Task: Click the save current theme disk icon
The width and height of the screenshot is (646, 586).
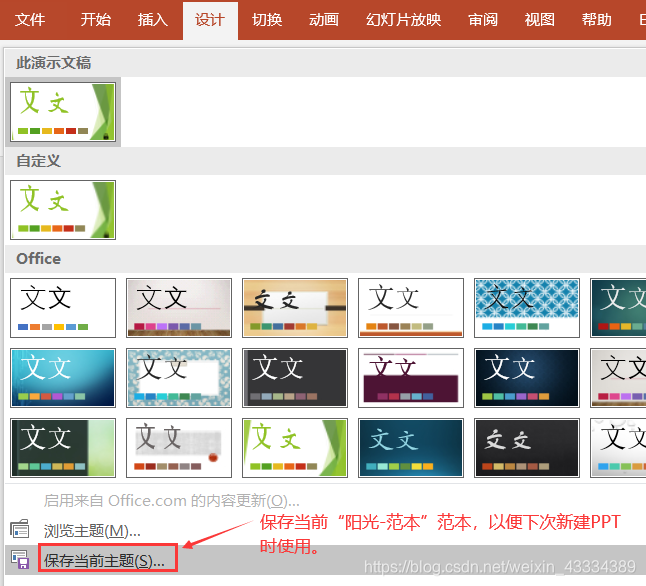Action: pyautogui.click(x=20, y=560)
